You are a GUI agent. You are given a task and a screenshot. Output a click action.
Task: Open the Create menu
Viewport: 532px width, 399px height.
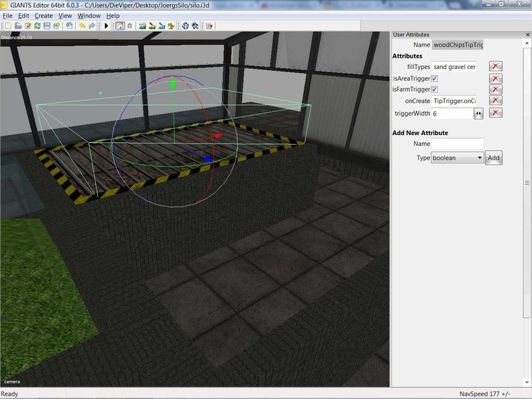click(x=43, y=15)
